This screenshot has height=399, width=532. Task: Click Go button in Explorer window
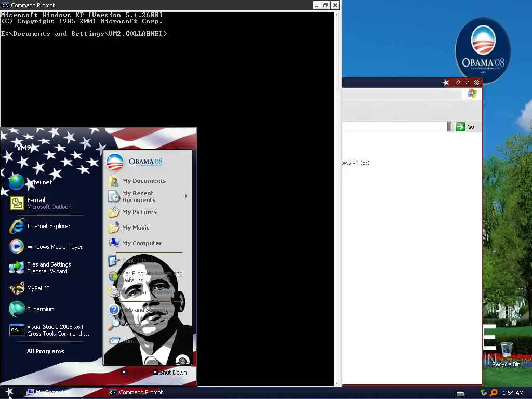tap(465, 127)
